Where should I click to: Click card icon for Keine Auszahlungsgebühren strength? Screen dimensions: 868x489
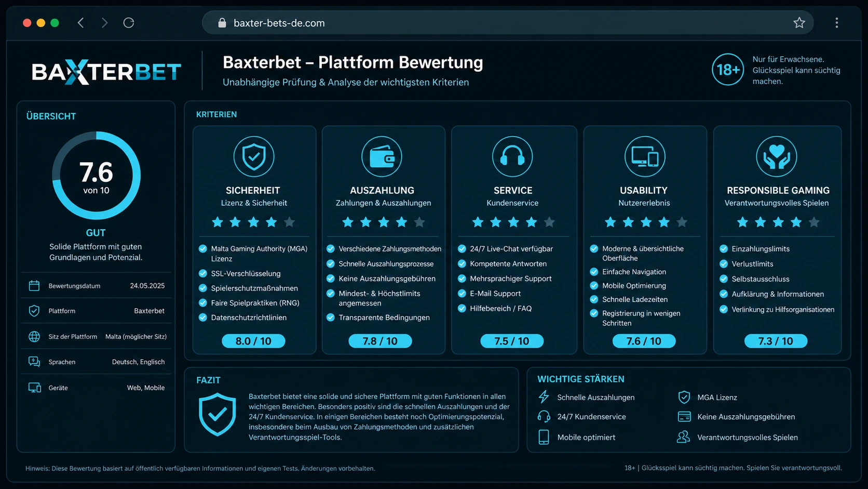684,417
